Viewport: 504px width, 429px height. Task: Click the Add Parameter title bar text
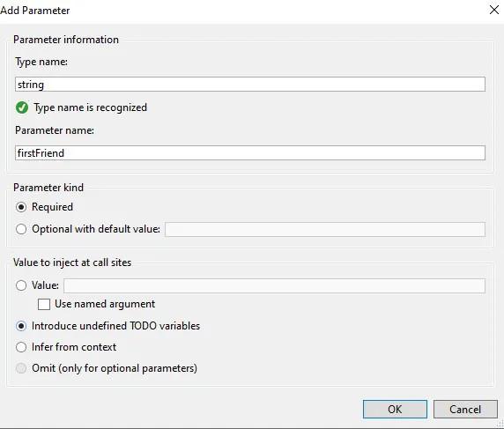point(34,11)
